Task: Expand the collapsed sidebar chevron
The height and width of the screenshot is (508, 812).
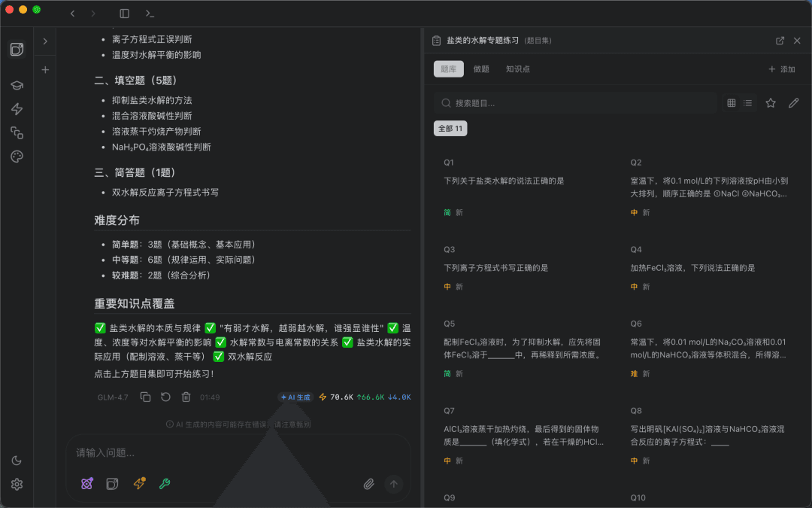Action: pyautogui.click(x=45, y=41)
